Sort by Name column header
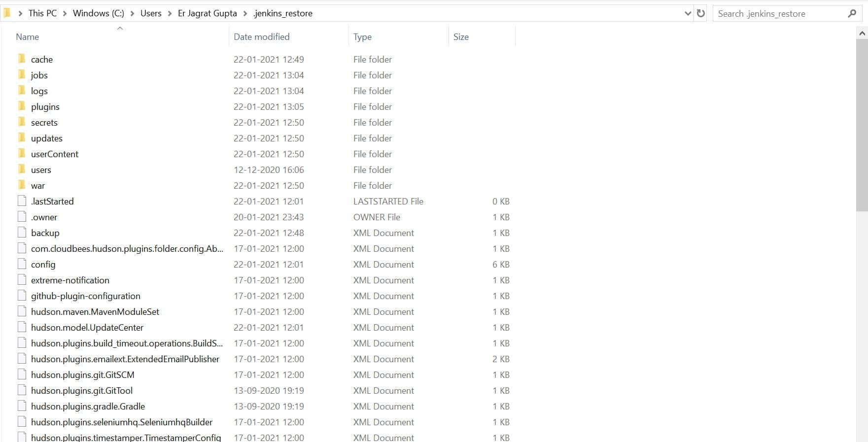This screenshot has width=868, height=442. (x=27, y=37)
